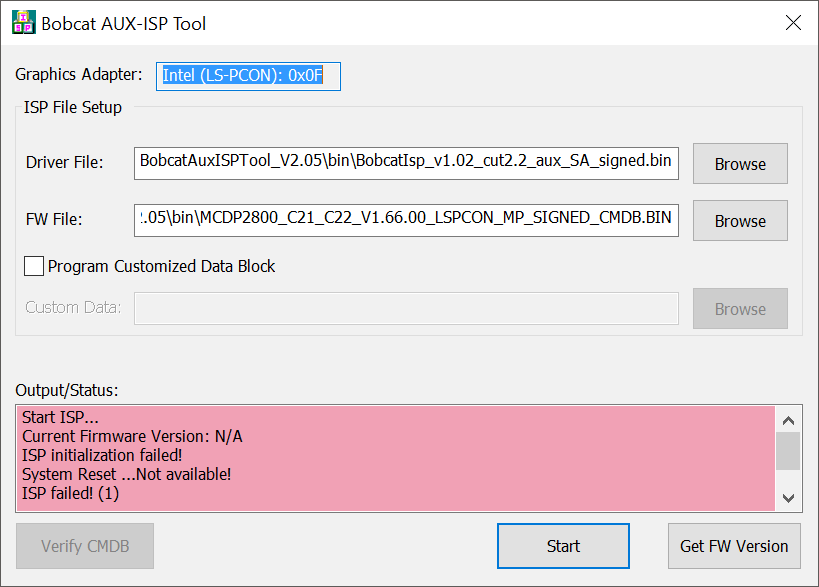Click the 'Current Firmware Version: N/A' log line
The height and width of the screenshot is (587, 819).
[132, 436]
